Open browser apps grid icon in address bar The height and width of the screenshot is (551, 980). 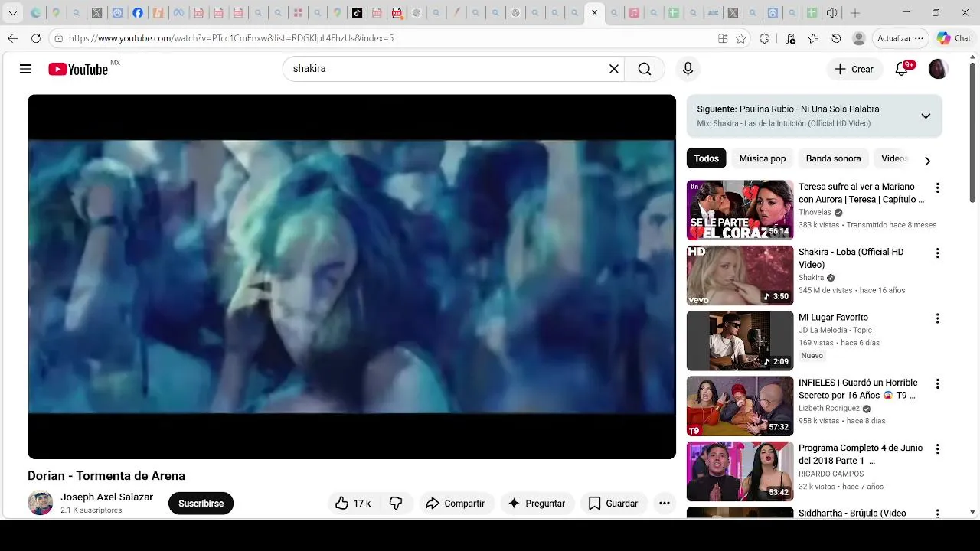pyautogui.click(x=723, y=38)
